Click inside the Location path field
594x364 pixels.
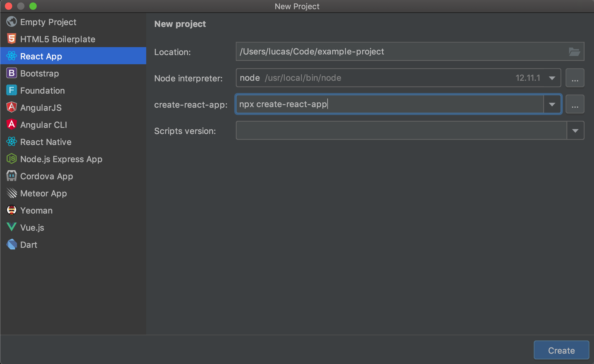pyautogui.click(x=398, y=52)
